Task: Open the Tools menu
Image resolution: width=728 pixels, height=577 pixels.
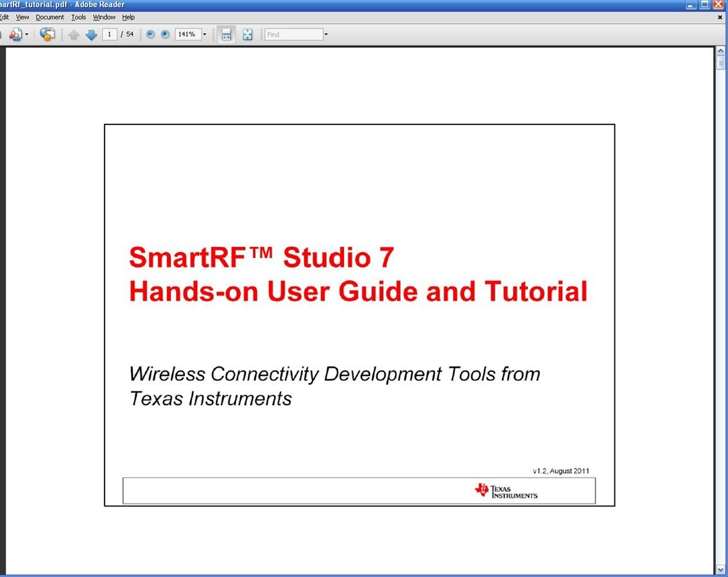Action: (x=78, y=17)
